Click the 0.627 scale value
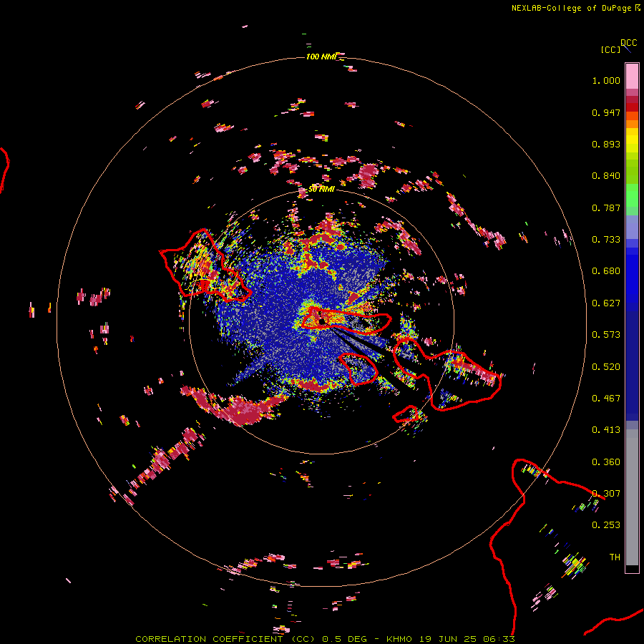The width and height of the screenshot is (644, 644). [x=606, y=303]
